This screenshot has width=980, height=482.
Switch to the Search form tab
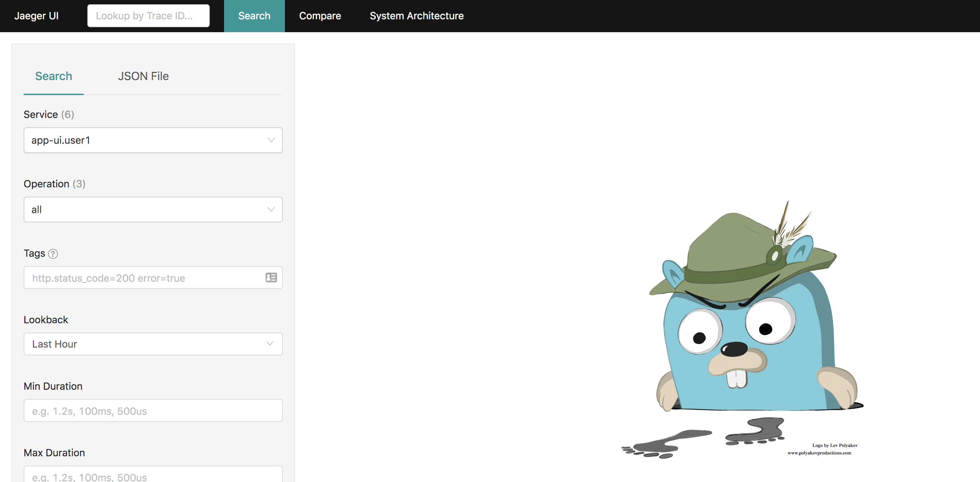tap(54, 77)
